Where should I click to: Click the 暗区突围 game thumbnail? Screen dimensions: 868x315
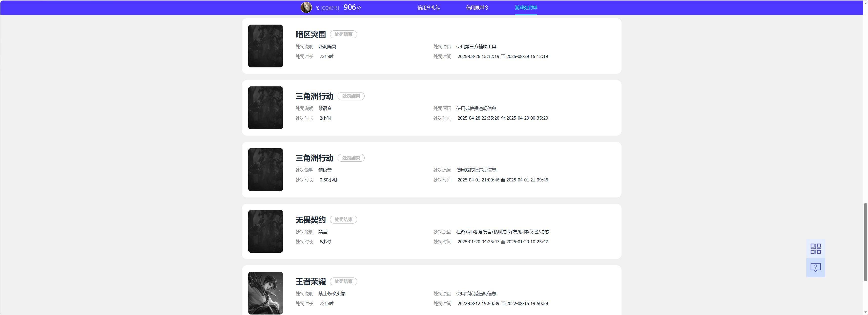point(265,46)
